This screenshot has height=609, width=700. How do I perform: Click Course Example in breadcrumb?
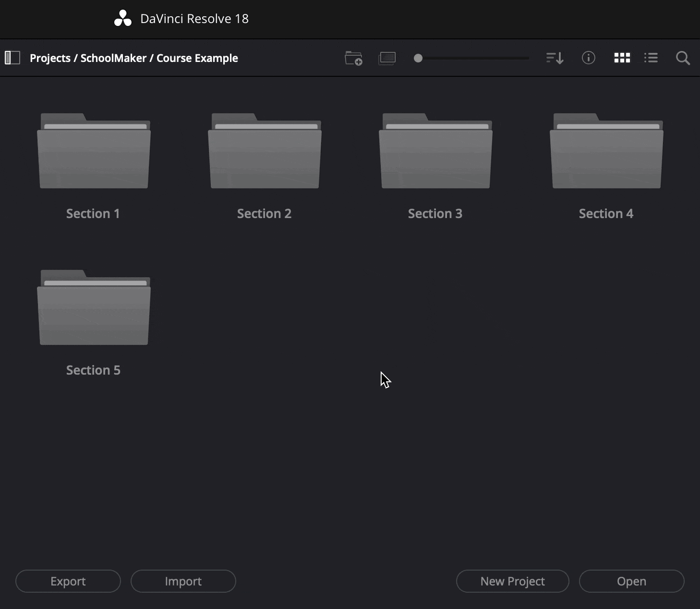coord(197,58)
